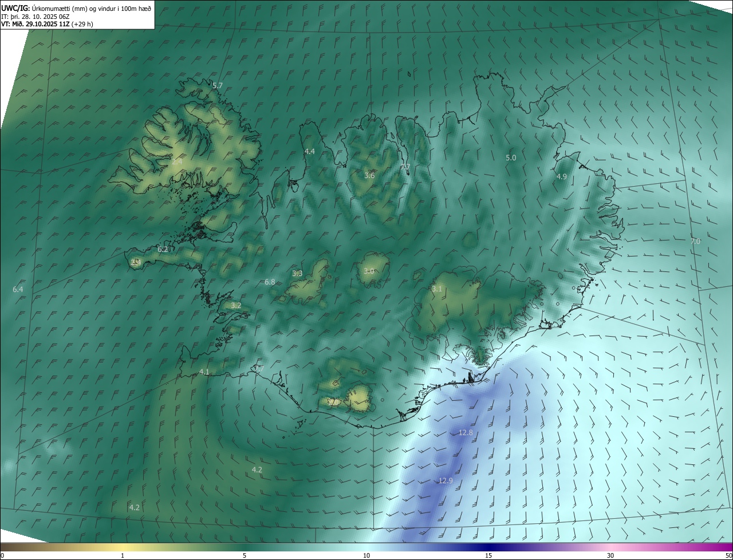Click the 3.1 value label on the large glacier
733x560 pixels.
click(437, 289)
